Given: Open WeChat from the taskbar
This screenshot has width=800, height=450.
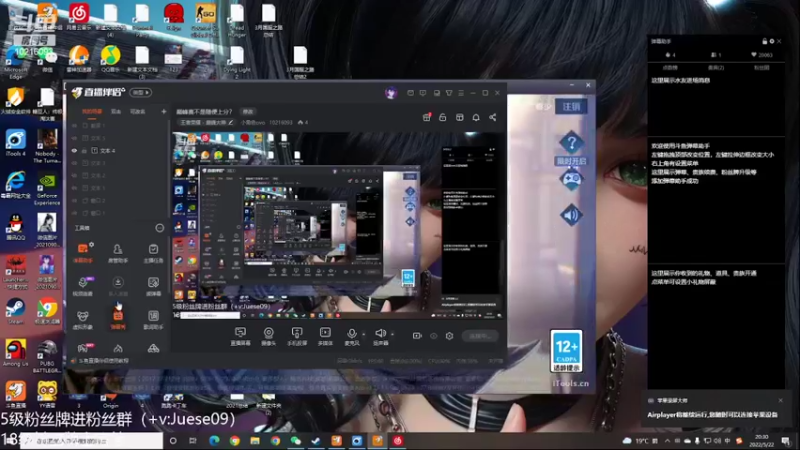Looking at the screenshot, I should point(295,441).
